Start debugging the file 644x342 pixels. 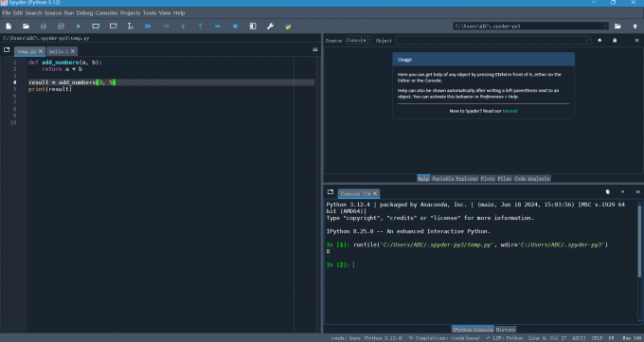pyautogui.click(x=148, y=27)
